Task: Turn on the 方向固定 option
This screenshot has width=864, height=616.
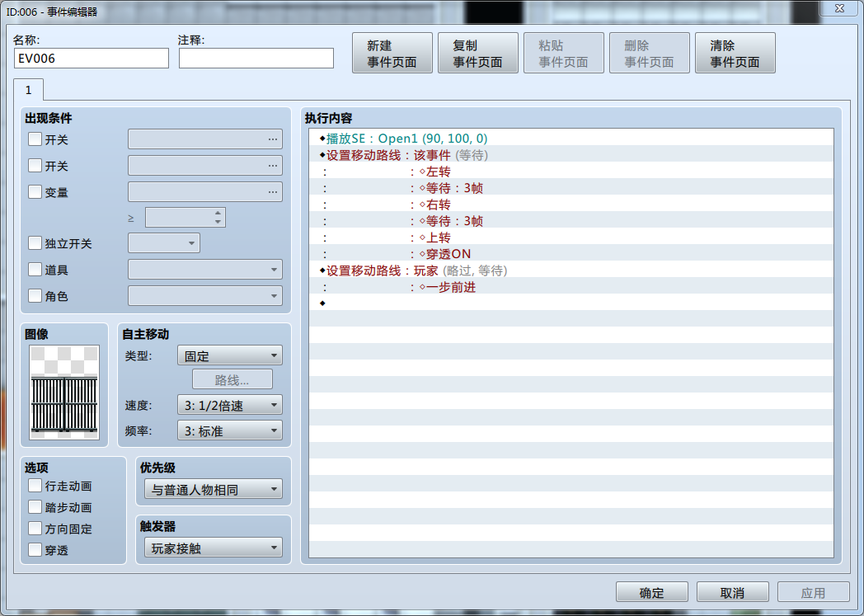Action: pyautogui.click(x=35, y=529)
